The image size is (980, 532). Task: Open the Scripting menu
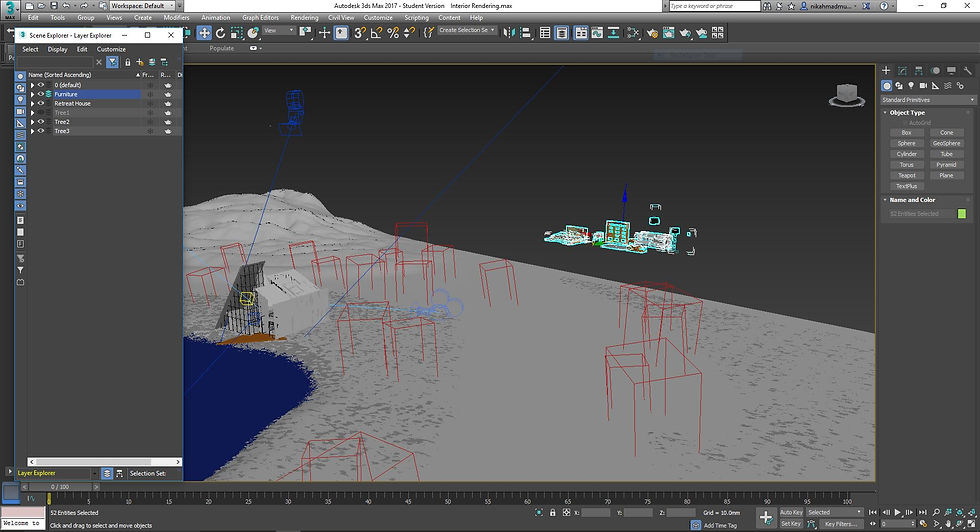(416, 18)
